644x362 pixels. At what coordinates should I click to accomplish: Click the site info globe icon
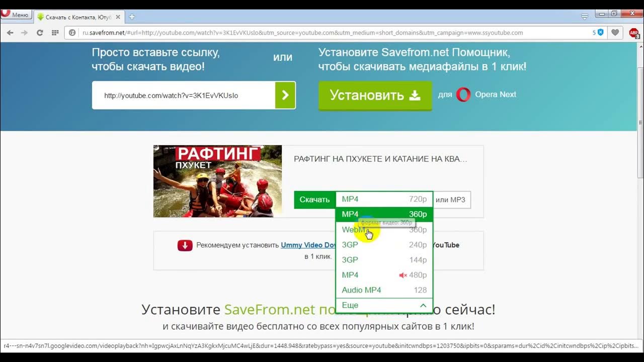click(72, 33)
